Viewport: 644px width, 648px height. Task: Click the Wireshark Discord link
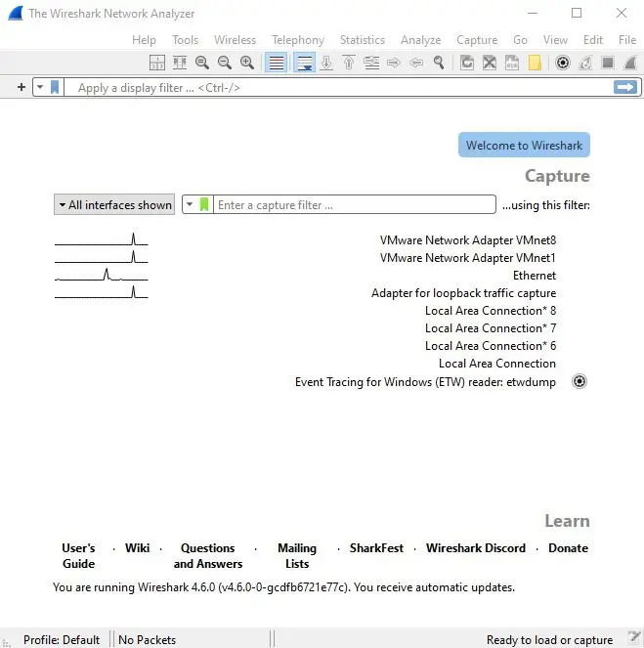475,548
